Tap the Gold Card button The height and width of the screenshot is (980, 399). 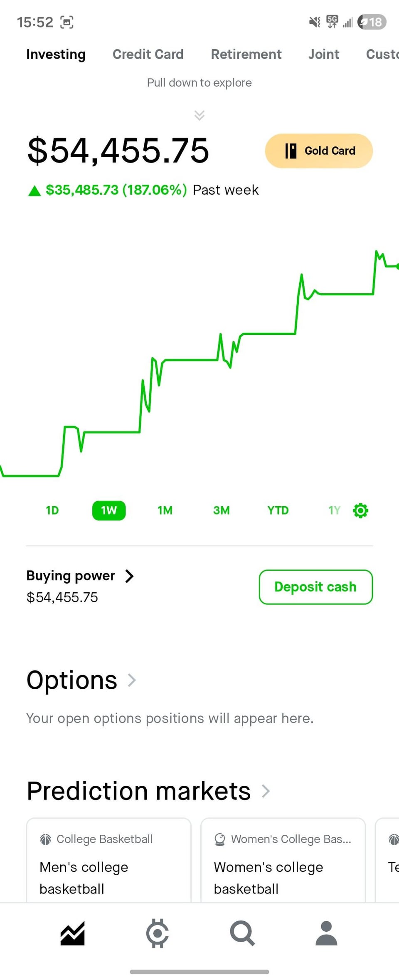point(319,151)
